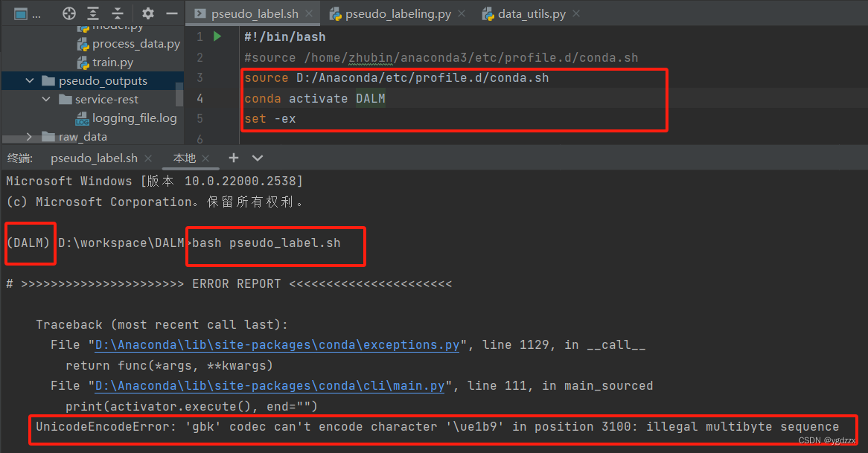Open the cli\main.py traceback link
The height and width of the screenshot is (453, 868).
269,386
